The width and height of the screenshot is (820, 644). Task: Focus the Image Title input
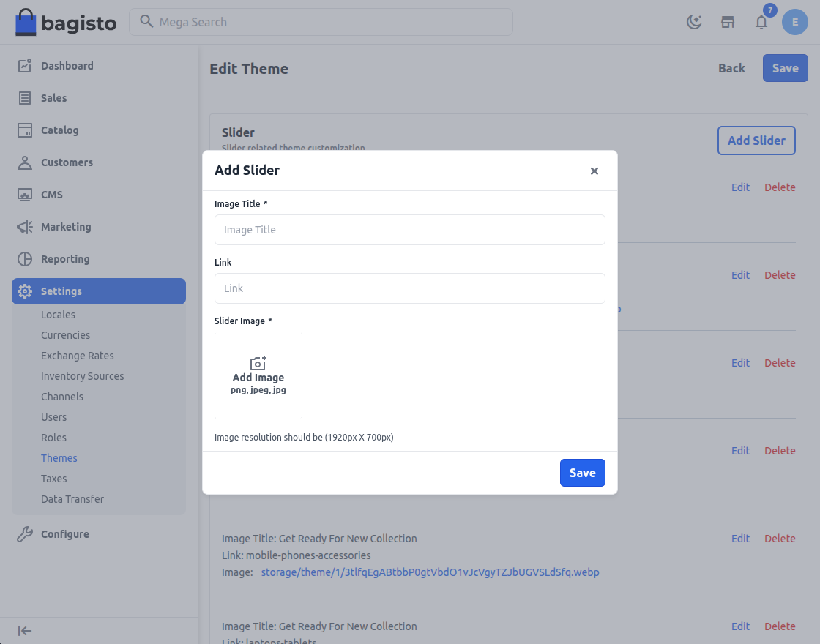pyautogui.click(x=409, y=230)
